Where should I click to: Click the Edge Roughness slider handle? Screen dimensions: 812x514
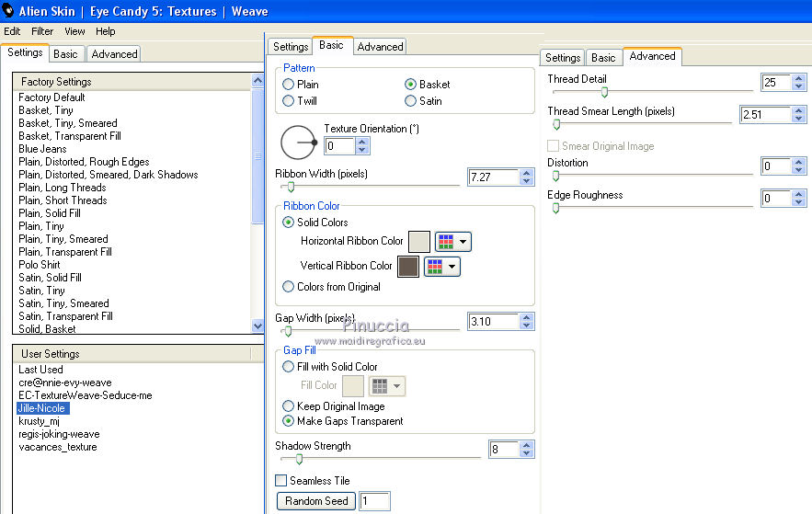556,208
